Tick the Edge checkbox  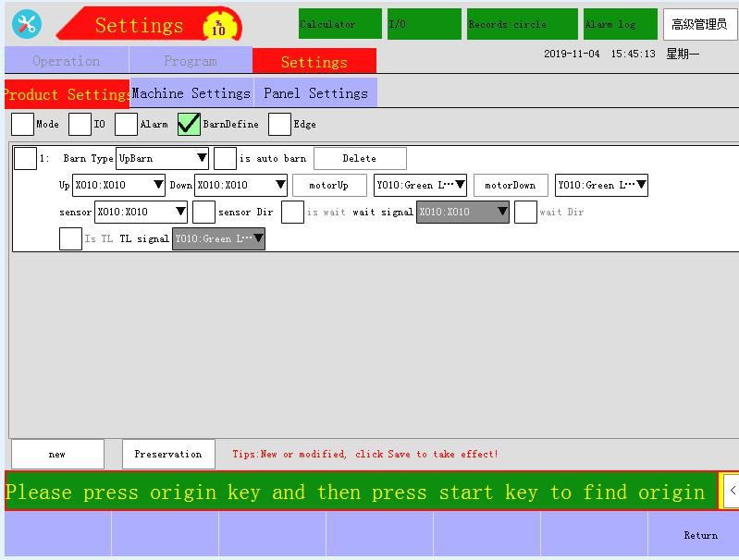pos(279,124)
